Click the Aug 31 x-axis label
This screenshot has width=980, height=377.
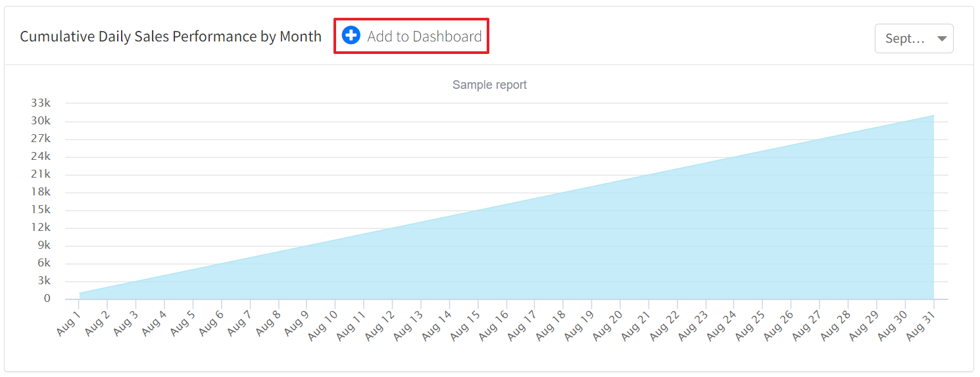(x=921, y=325)
